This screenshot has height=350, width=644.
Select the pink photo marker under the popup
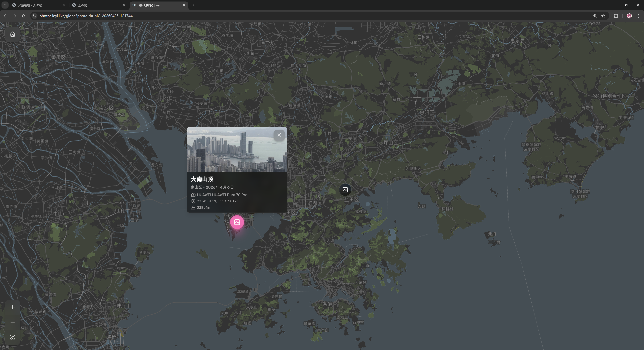237,222
